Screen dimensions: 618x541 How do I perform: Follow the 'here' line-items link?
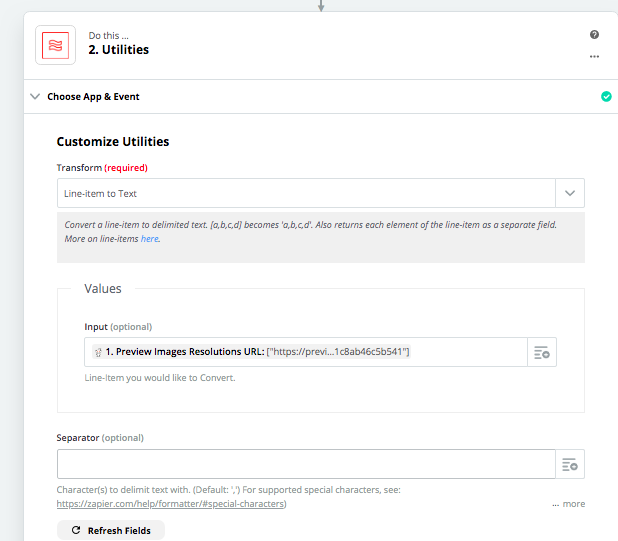click(150, 239)
